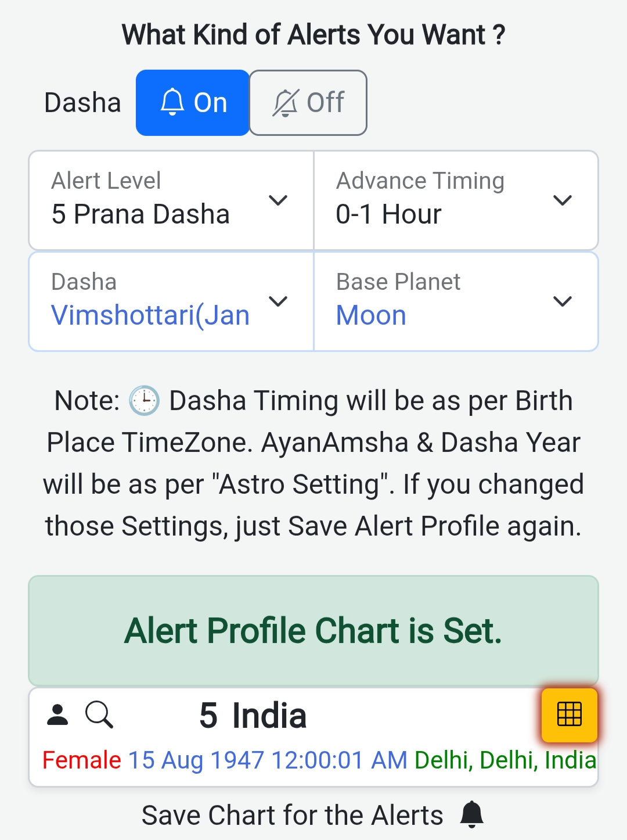Click the yellow chart grid icon
Image resolution: width=627 pixels, height=840 pixels.
click(x=569, y=715)
